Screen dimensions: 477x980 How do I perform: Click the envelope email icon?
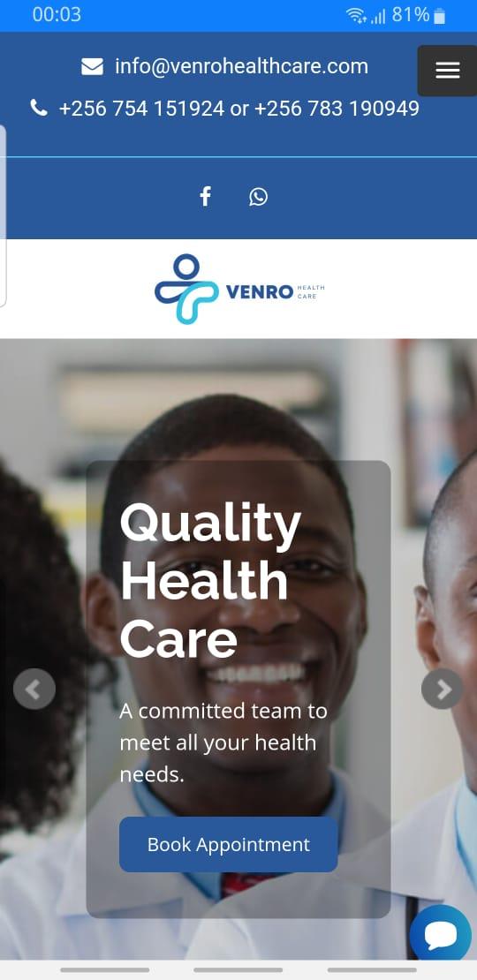(x=92, y=66)
